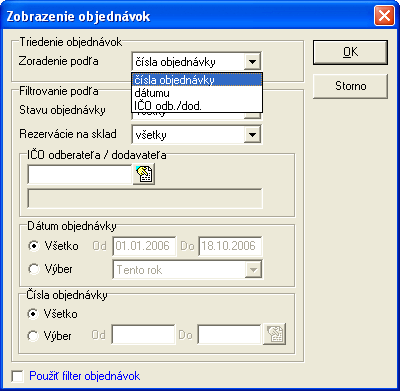Click the 'Rezervácie na sklad' label

[x=68, y=134]
